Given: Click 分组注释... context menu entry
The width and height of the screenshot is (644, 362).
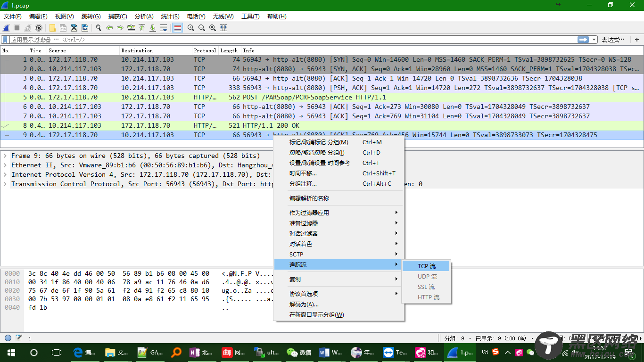Looking at the screenshot, I should click(339, 184).
